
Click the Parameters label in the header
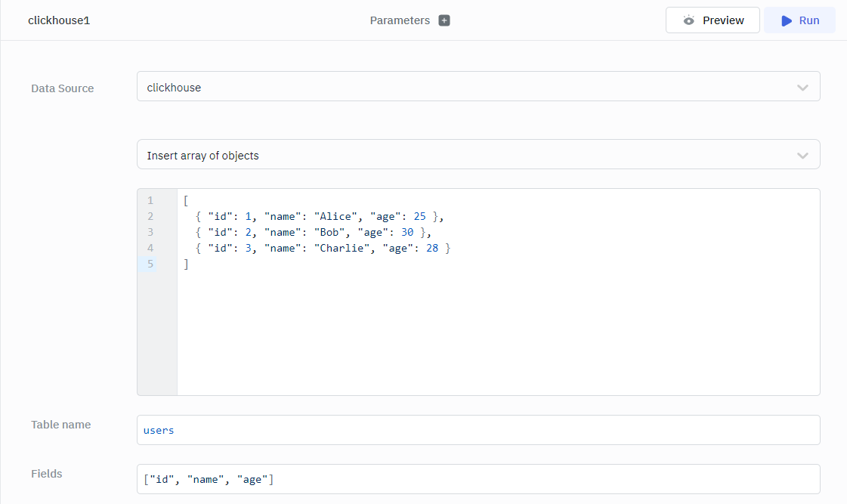click(x=400, y=20)
